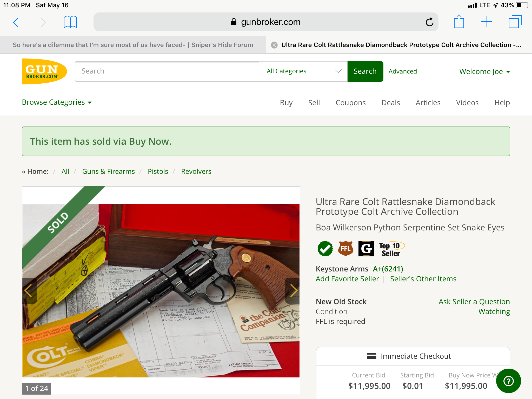Focus the site Search field
This screenshot has height=399, width=532.
coord(167,71)
